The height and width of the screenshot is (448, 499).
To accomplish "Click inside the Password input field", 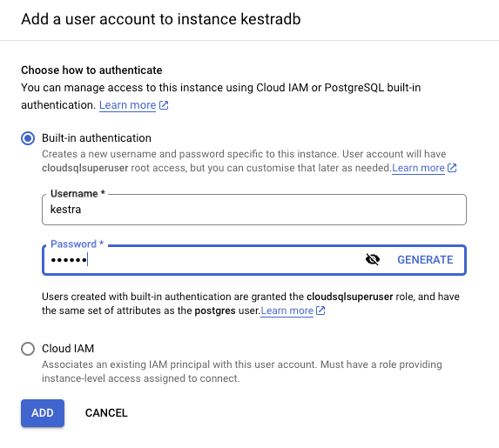I will (204, 260).
